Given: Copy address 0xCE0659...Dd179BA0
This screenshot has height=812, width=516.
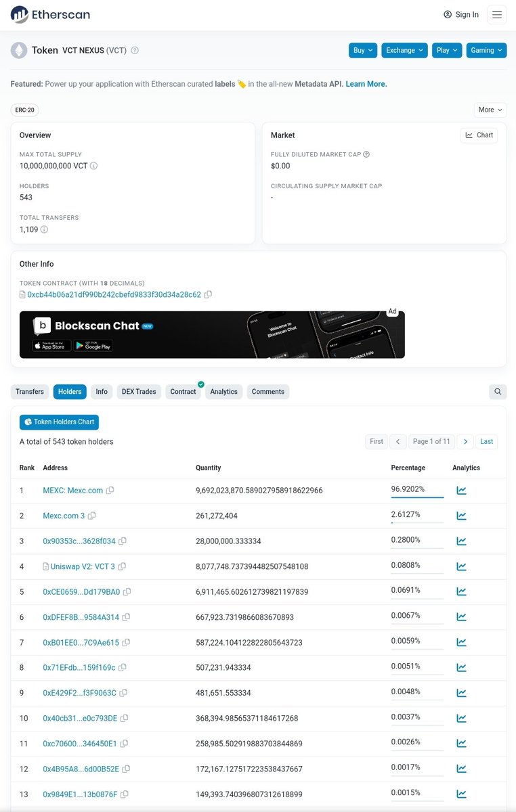Looking at the screenshot, I should tap(127, 592).
